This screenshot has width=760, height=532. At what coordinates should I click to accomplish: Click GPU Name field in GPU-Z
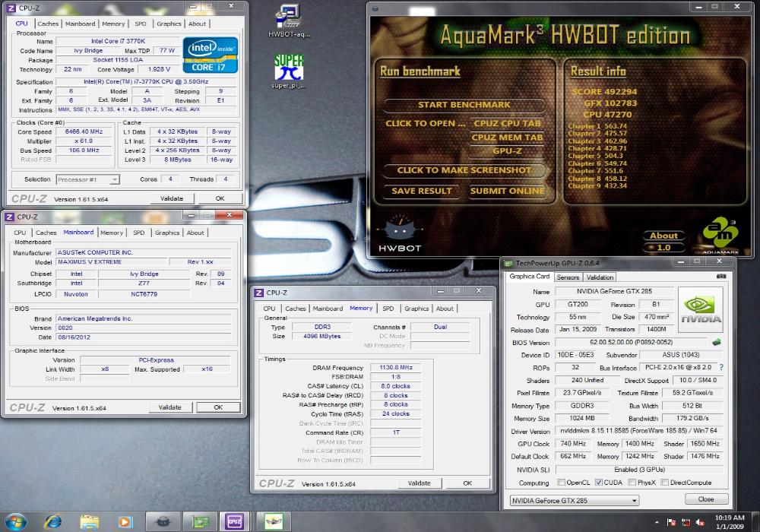point(614,291)
